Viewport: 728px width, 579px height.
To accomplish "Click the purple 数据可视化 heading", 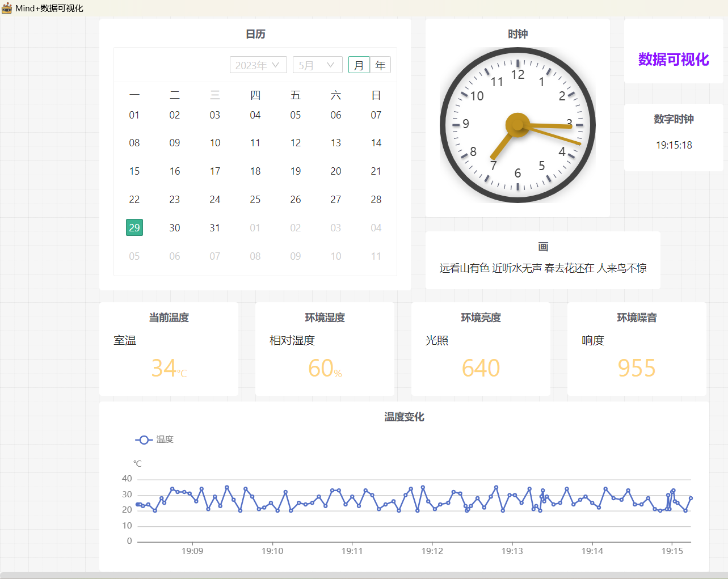I will 674,59.
